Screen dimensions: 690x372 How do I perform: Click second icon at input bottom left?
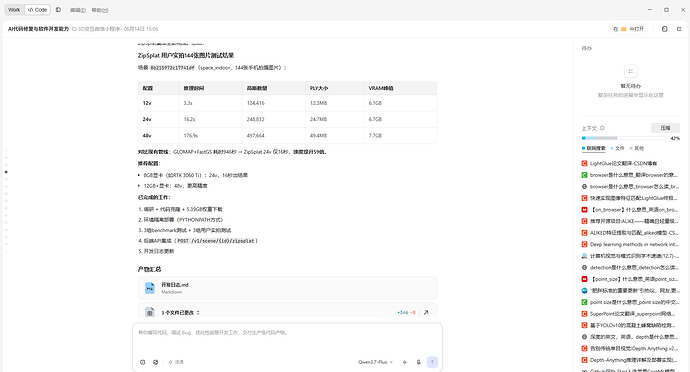pyautogui.click(x=155, y=362)
